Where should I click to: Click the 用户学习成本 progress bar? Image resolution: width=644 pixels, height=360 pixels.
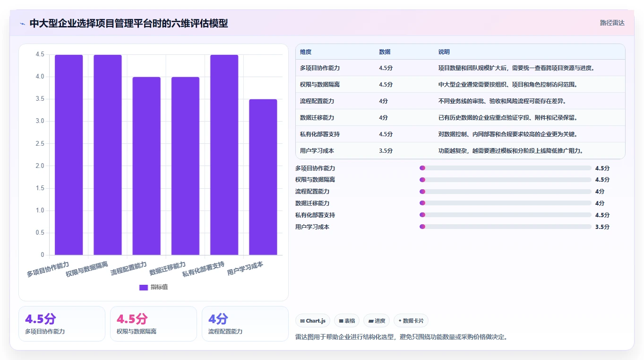[x=506, y=227]
